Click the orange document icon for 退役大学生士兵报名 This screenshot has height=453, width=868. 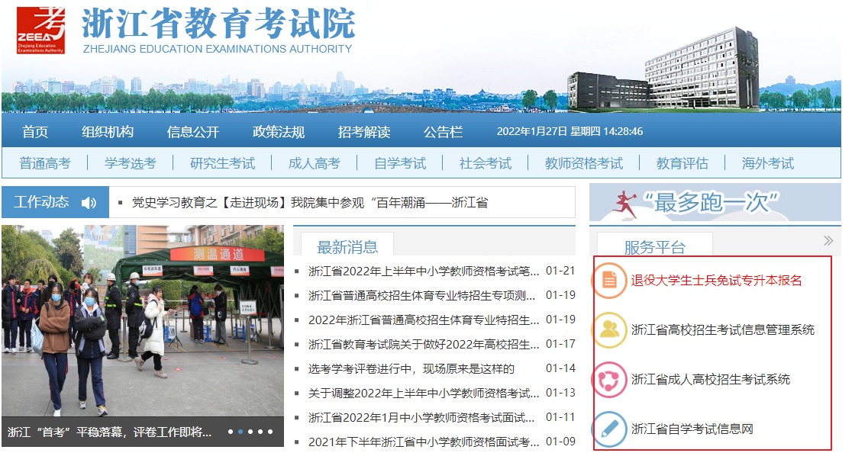pyautogui.click(x=609, y=280)
